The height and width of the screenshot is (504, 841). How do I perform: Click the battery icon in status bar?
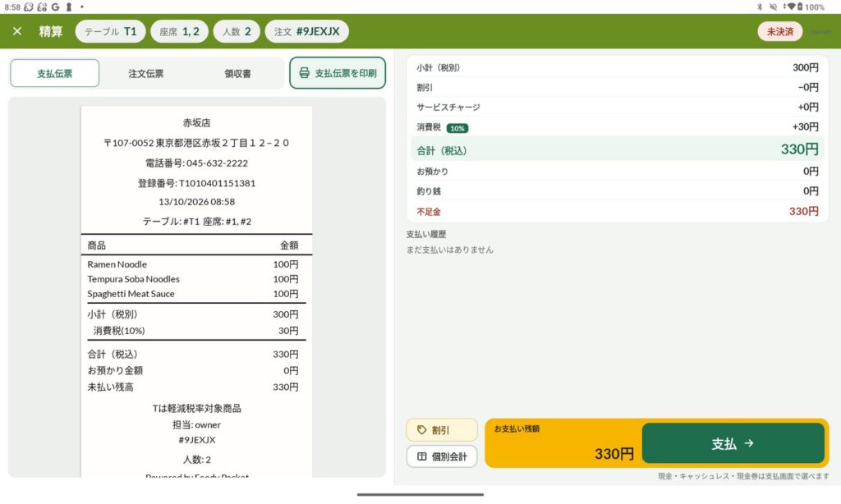point(800,7)
